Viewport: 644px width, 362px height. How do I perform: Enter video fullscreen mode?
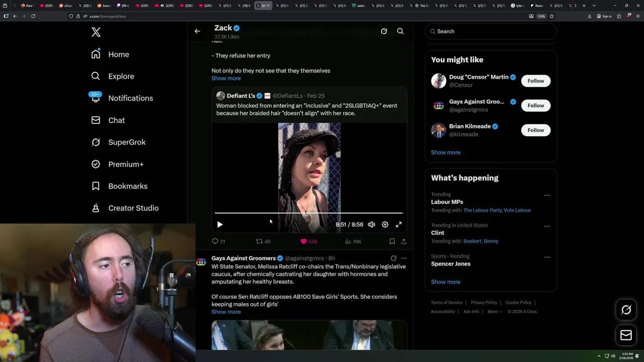[398, 225]
